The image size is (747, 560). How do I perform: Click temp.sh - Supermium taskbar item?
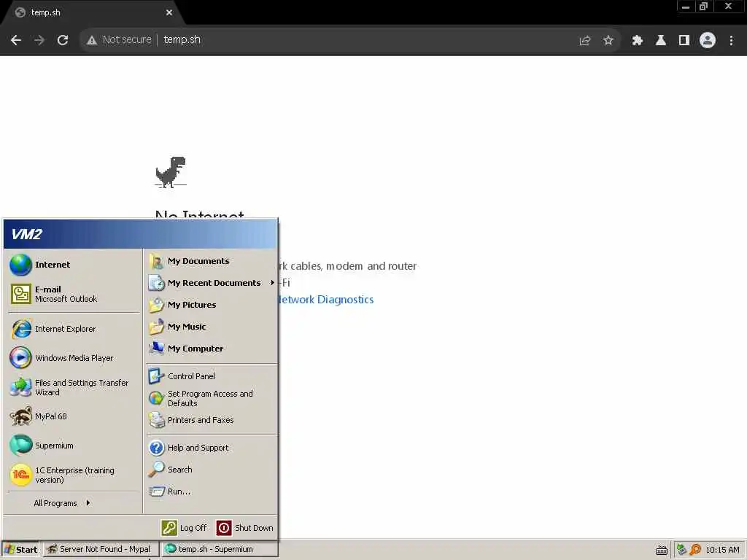click(219, 550)
